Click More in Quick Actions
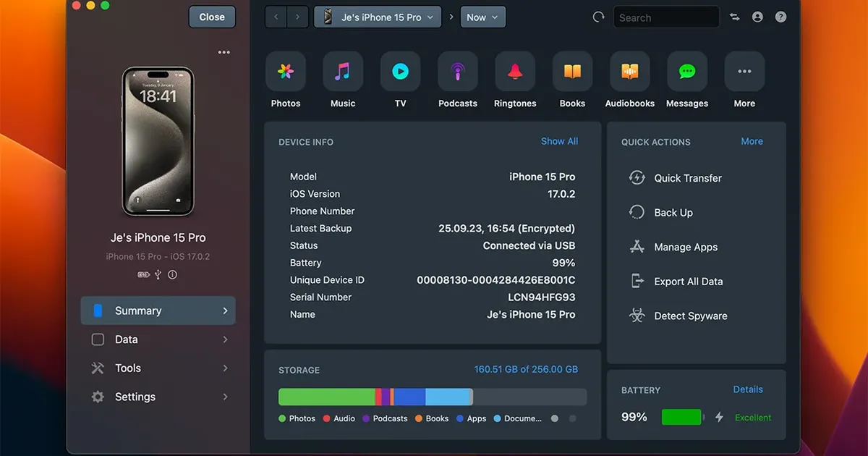 pyautogui.click(x=752, y=141)
